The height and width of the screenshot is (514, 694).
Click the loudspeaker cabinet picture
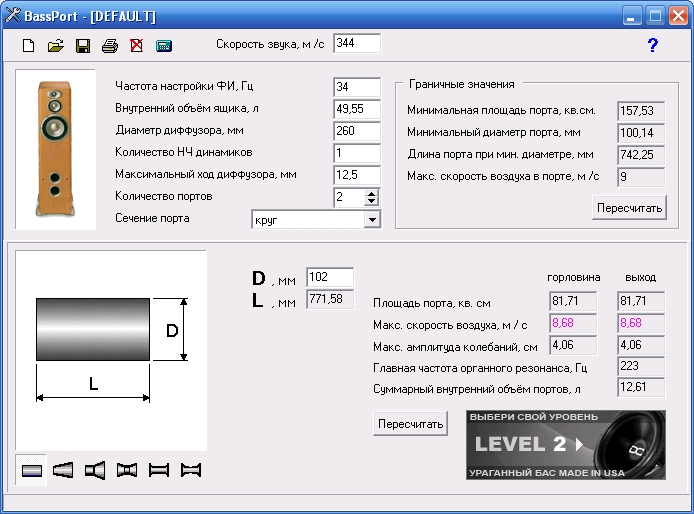55,149
